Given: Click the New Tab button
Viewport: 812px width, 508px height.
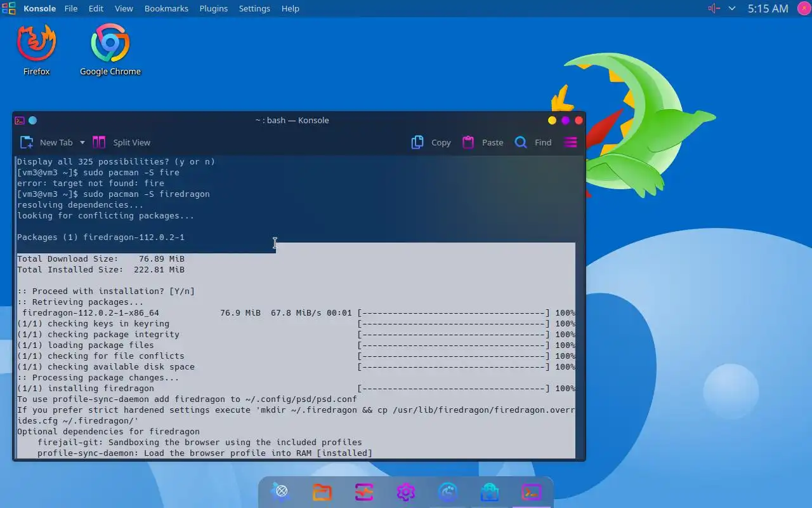Looking at the screenshot, I should click(47, 142).
